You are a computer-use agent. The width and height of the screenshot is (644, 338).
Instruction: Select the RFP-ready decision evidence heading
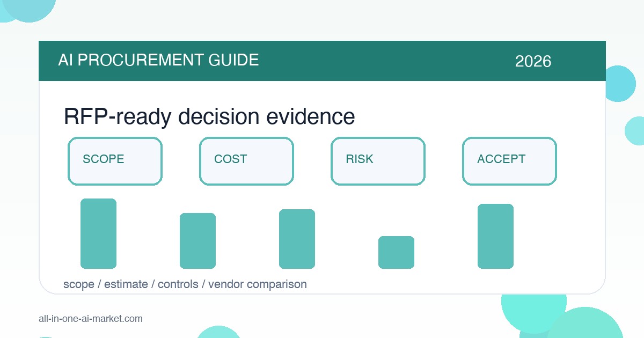coord(209,116)
